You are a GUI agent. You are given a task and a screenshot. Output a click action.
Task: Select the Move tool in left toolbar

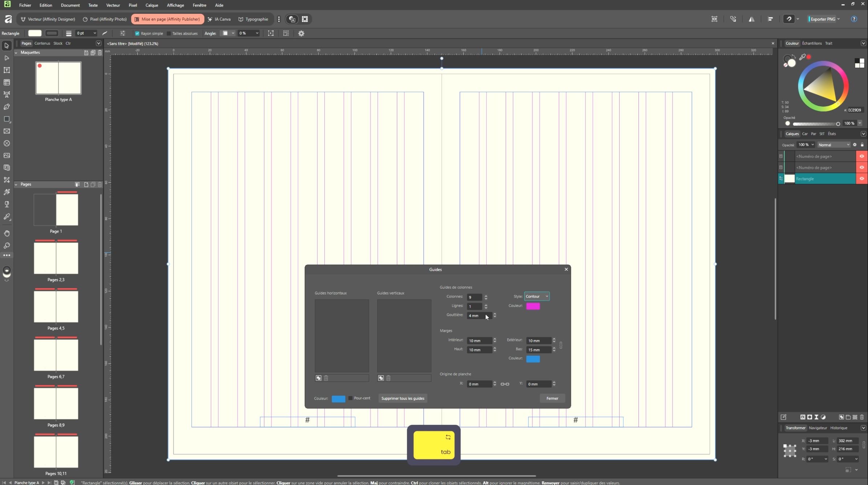click(7, 46)
